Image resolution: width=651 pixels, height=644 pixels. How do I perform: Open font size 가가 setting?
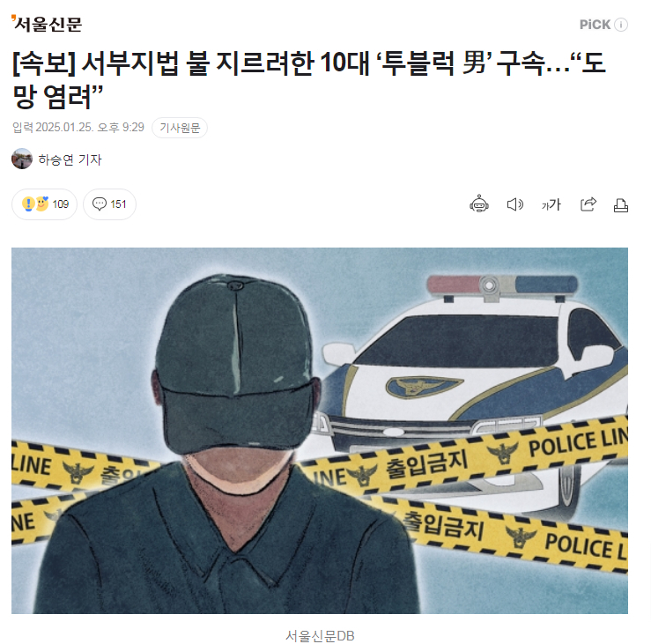tap(551, 204)
